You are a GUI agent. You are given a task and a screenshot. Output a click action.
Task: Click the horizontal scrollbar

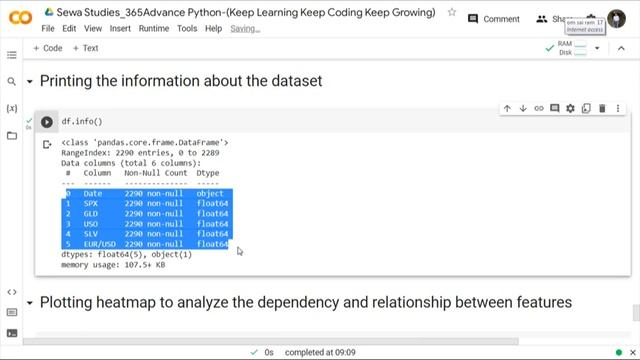pos(271,341)
